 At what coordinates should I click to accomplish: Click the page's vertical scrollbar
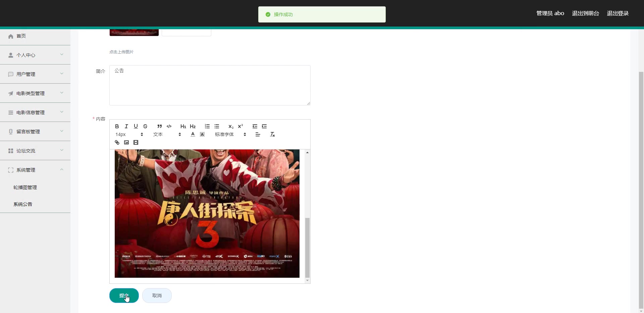tap(641, 190)
